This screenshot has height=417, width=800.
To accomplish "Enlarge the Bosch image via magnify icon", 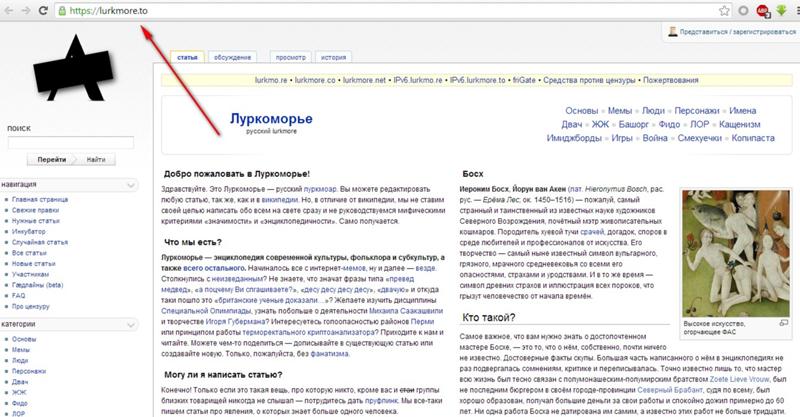I will pyautogui.click(x=784, y=323).
